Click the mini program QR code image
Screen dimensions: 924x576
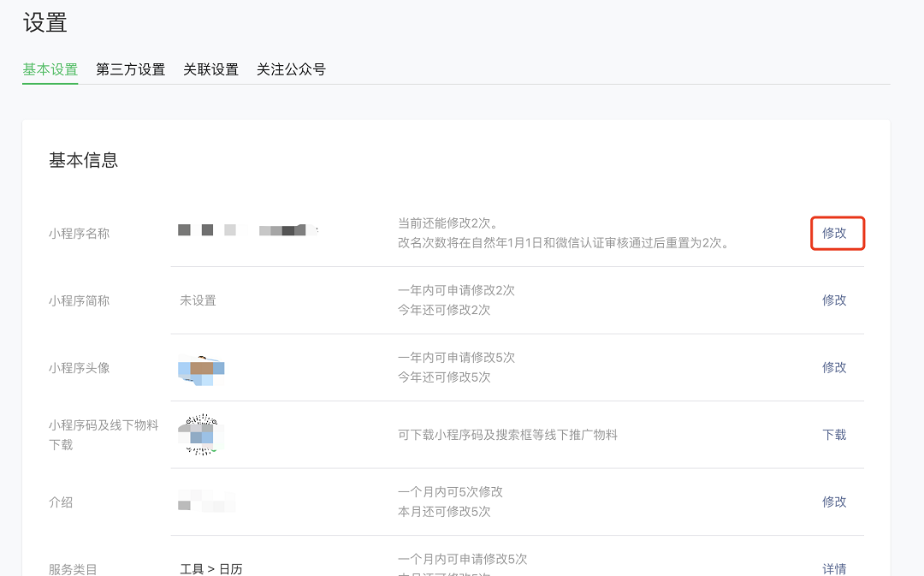coord(201,435)
